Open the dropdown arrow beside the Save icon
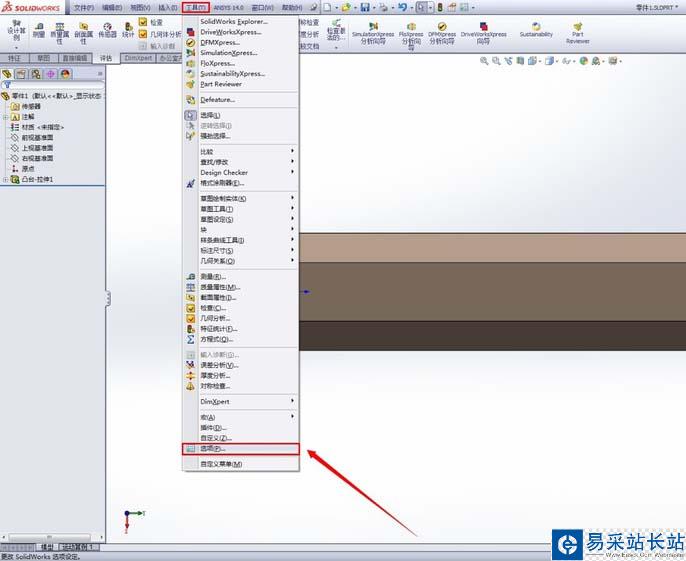The image size is (686, 561). click(x=374, y=8)
